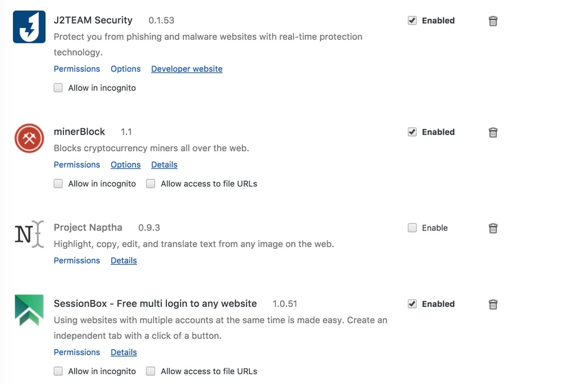Open J2TEAM Security Developer website link
588x384 pixels.
186,69
